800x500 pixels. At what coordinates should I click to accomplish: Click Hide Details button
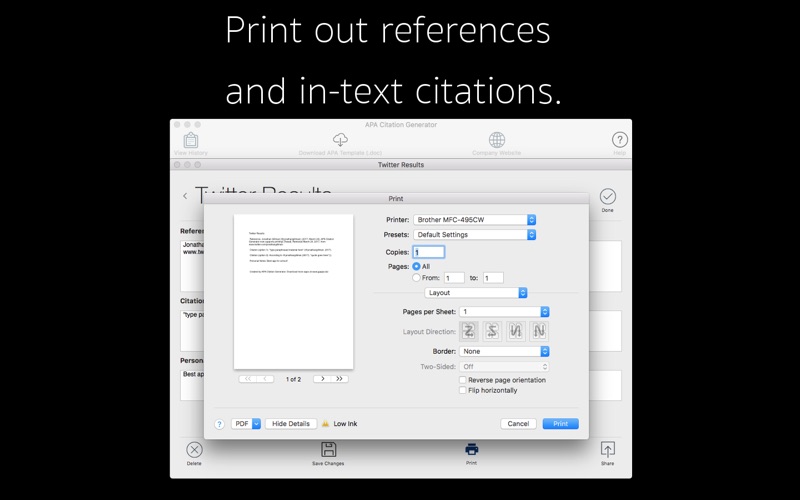pyautogui.click(x=291, y=424)
